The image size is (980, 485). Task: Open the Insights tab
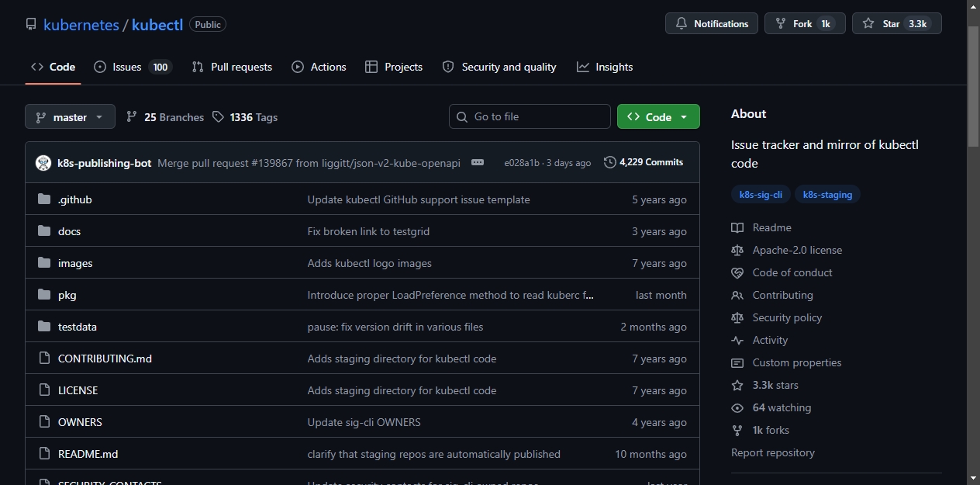point(605,67)
